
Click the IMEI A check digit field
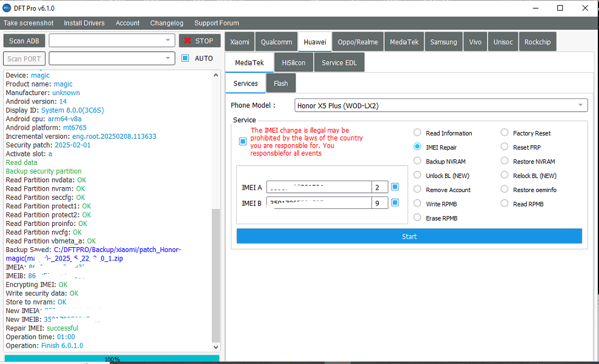click(379, 187)
